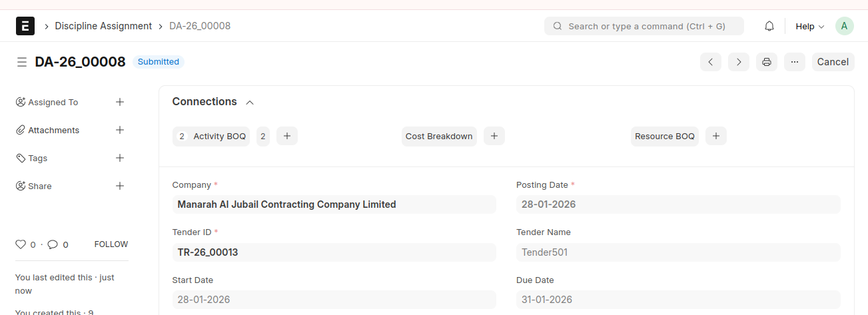Open the Help dropdown menu

[x=809, y=26]
